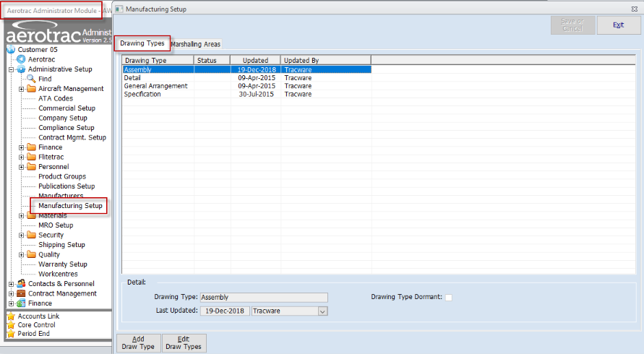Expand the Quality folder node
644x354 pixels.
(22, 254)
